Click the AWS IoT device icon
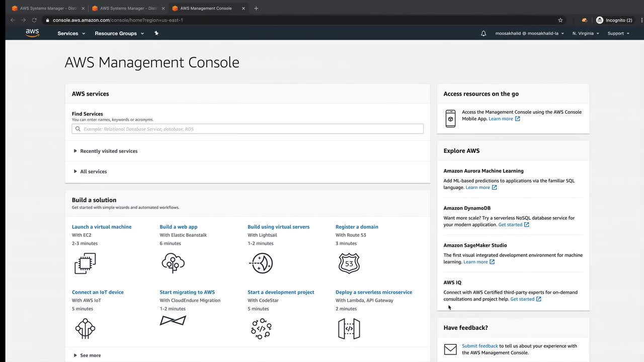The width and height of the screenshot is (644, 362). pos(85,328)
